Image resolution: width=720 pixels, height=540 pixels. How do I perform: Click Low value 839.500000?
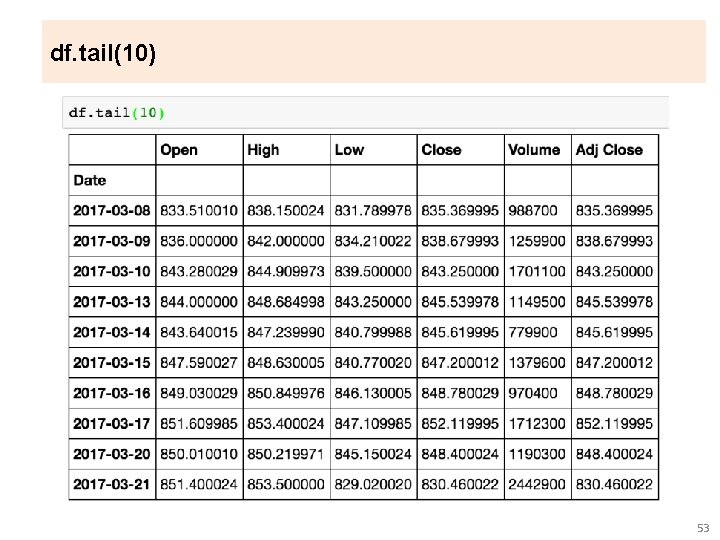(373, 271)
